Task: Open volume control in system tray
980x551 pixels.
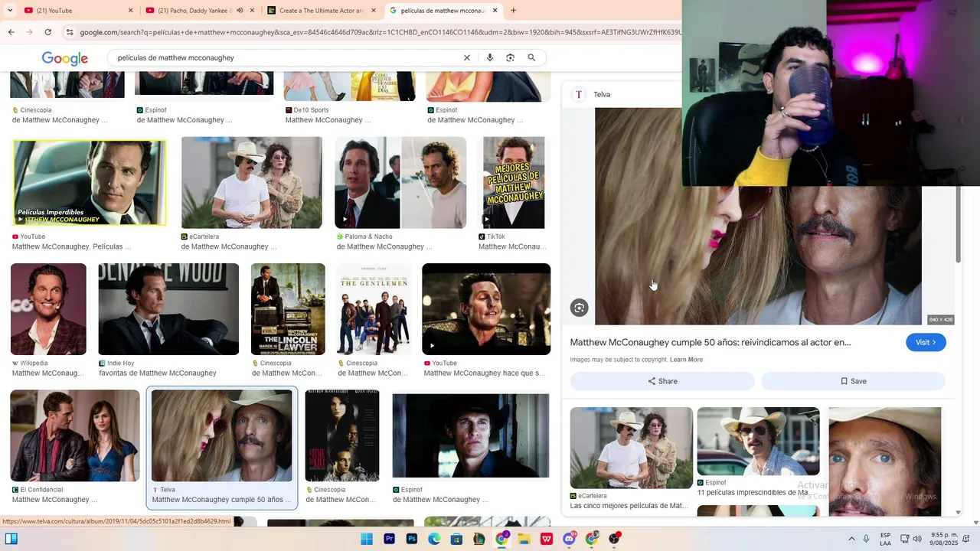Action: pos(917,539)
